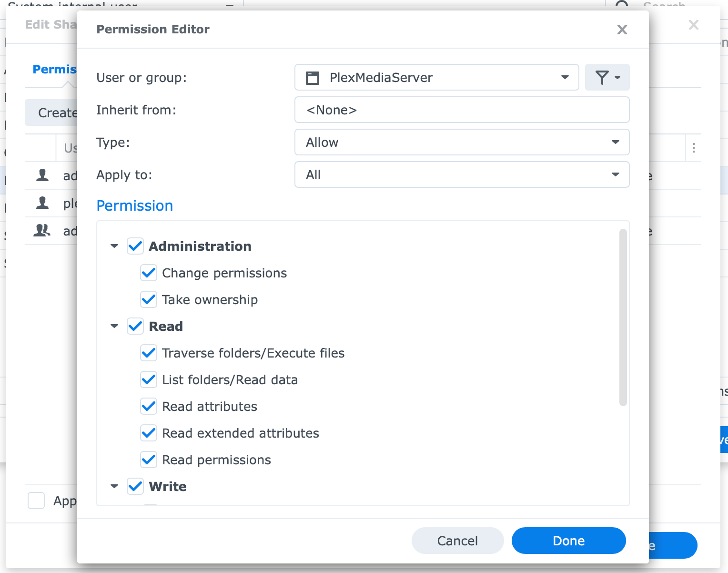Toggle Read attributes checkbox
Image resolution: width=728 pixels, height=573 pixels.
149,406
